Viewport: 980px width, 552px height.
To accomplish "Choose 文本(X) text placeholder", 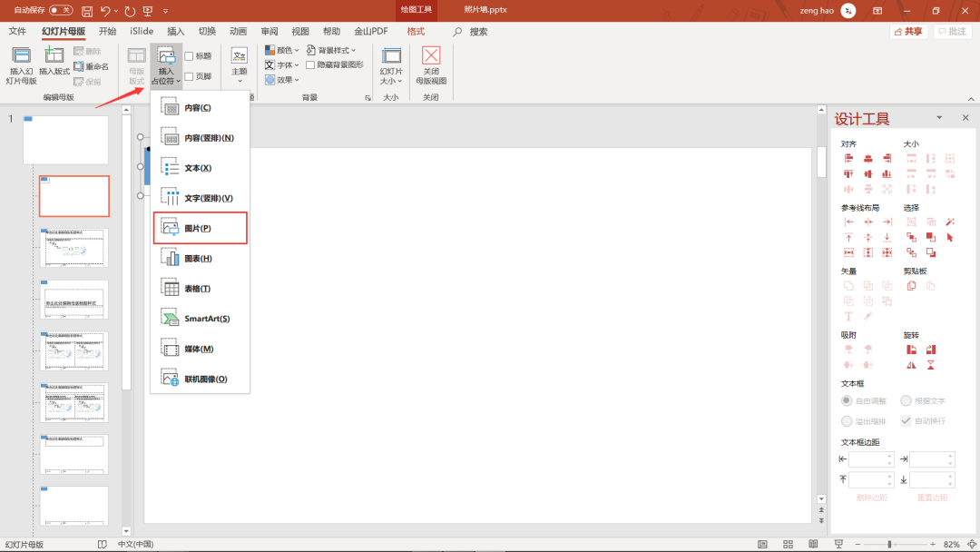I will tap(200, 168).
